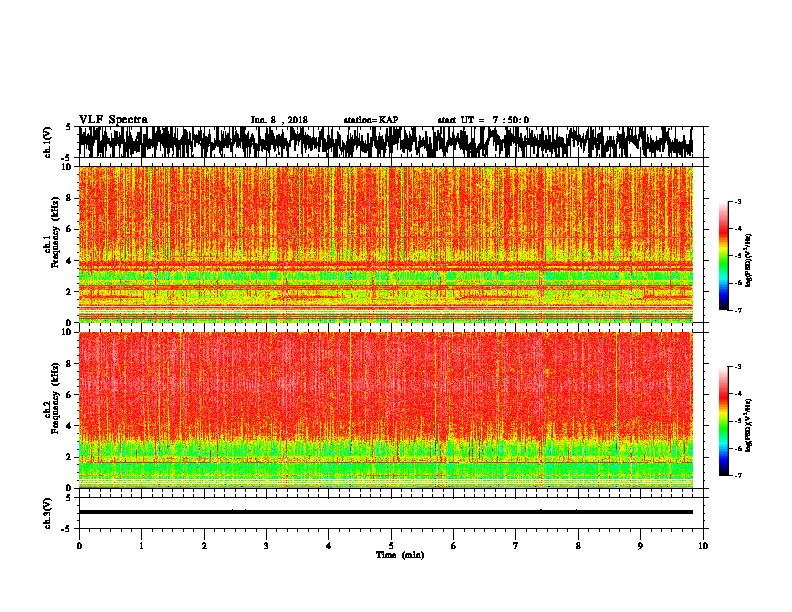The height and width of the screenshot is (612, 792).
Task: Click time axis tick label "4"
Action: [329, 546]
